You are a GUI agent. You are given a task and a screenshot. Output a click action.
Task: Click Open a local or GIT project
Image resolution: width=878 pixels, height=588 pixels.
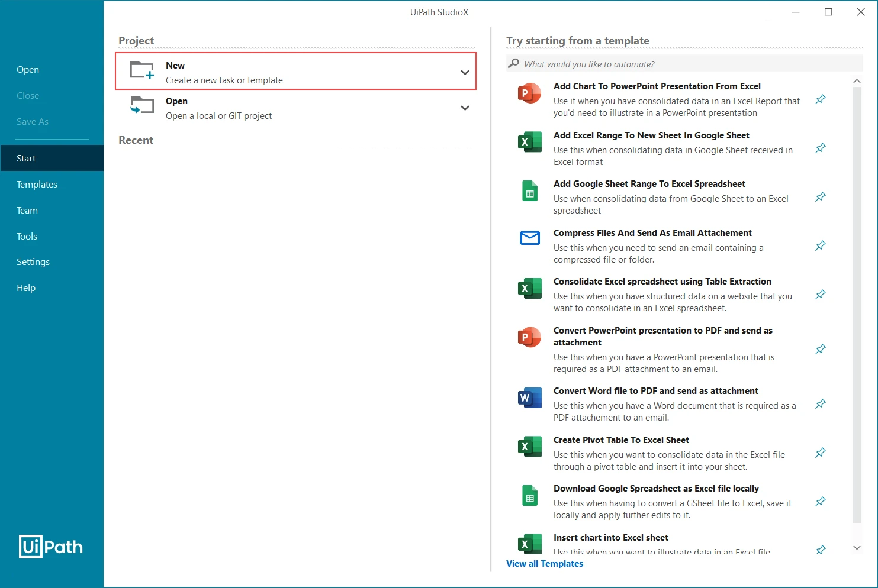click(296, 108)
